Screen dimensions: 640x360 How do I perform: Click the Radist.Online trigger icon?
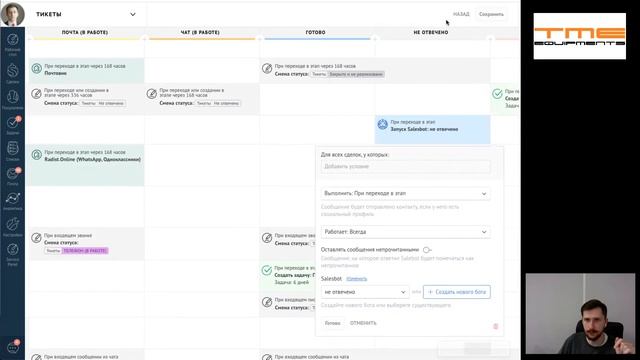click(37, 155)
